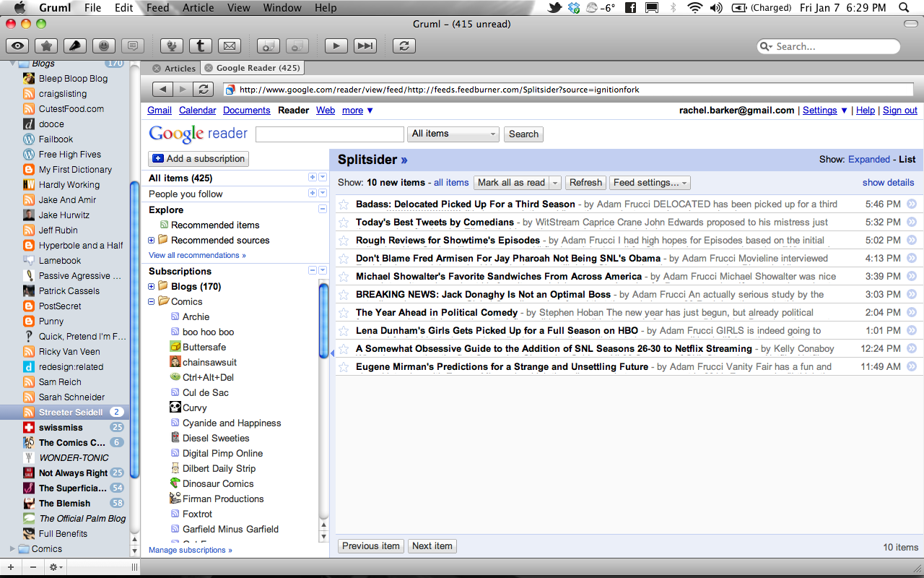Open the Article menu
The image size is (924, 578).
point(198,8)
